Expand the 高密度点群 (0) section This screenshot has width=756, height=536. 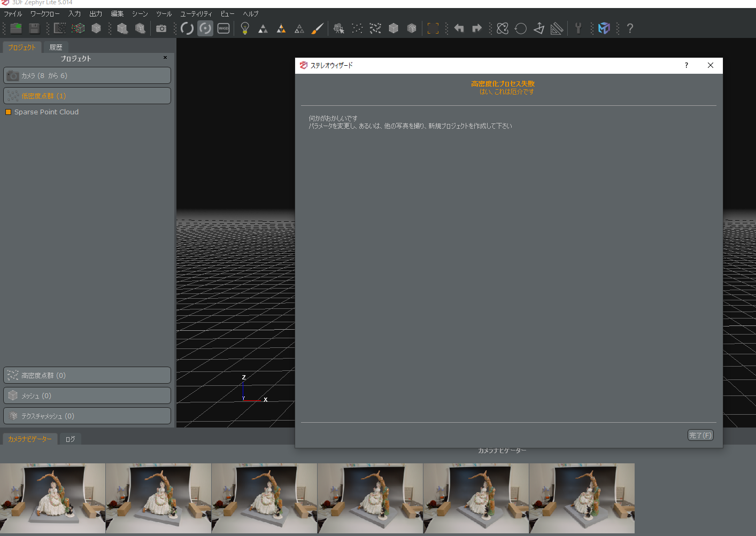click(x=87, y=376)
